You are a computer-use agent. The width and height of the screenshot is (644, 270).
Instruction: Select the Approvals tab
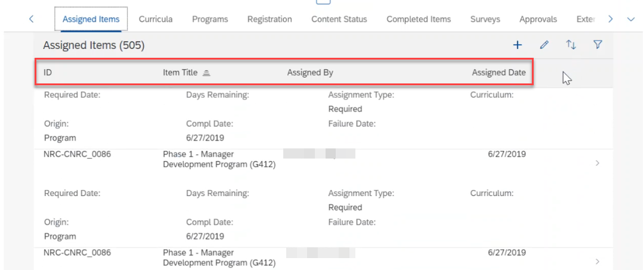[x=538, y=19]
